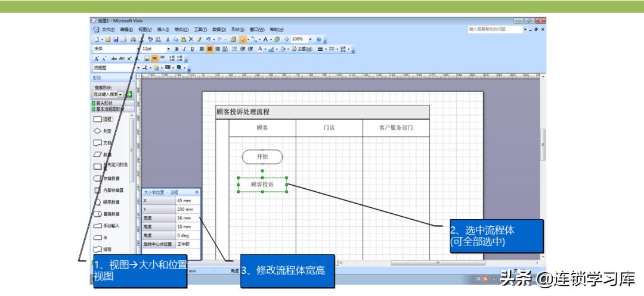Click the Undo arrow icon

[208, 39]
